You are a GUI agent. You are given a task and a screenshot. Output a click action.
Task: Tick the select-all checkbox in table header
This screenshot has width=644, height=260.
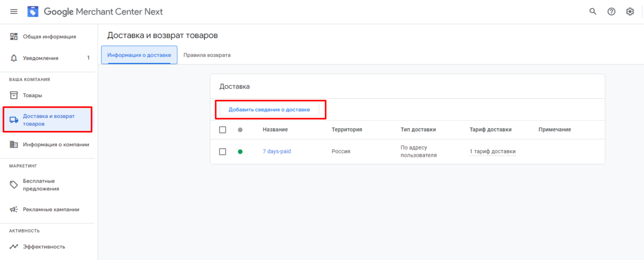[222, 129]
